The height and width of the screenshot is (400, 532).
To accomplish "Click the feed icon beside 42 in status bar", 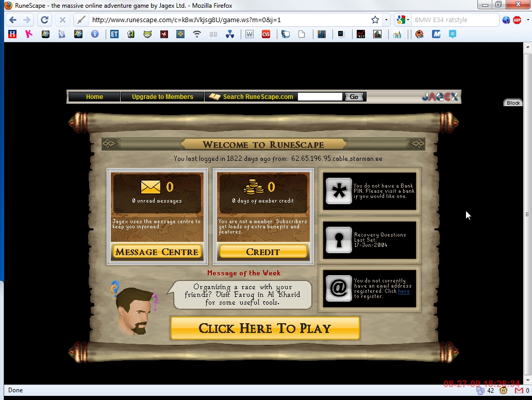I will point(480,391).
